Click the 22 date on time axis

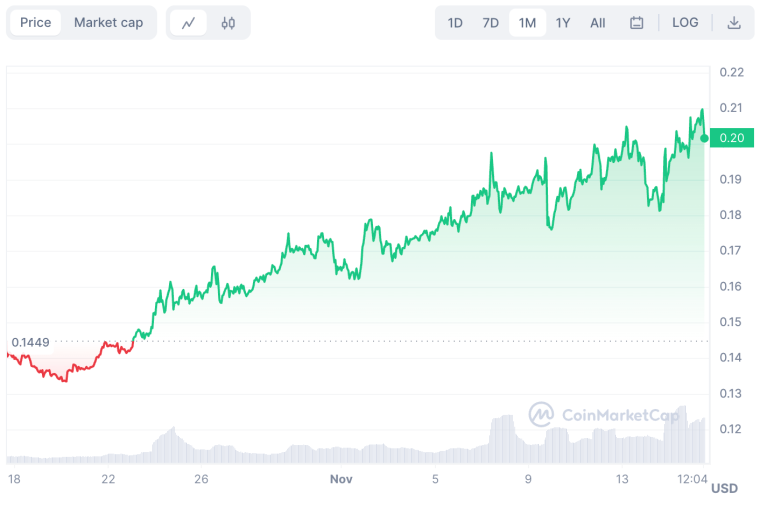point(108,480)
